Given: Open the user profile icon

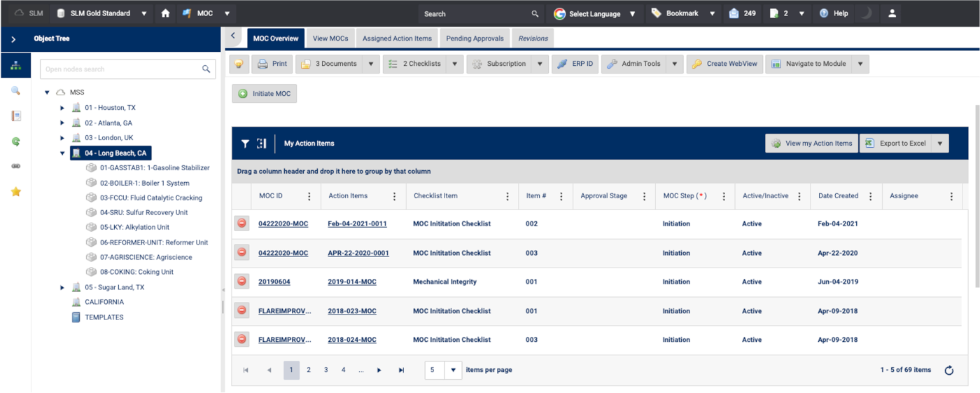Looking at the screenshot, I should coord(892,13).
